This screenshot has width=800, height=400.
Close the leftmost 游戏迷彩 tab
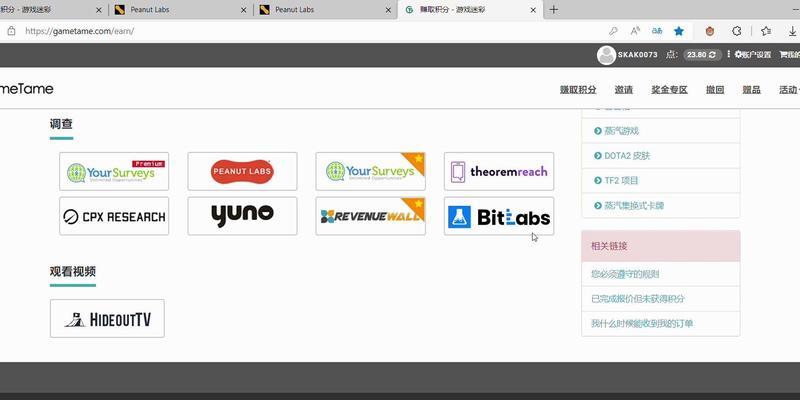tap(99, 10)
